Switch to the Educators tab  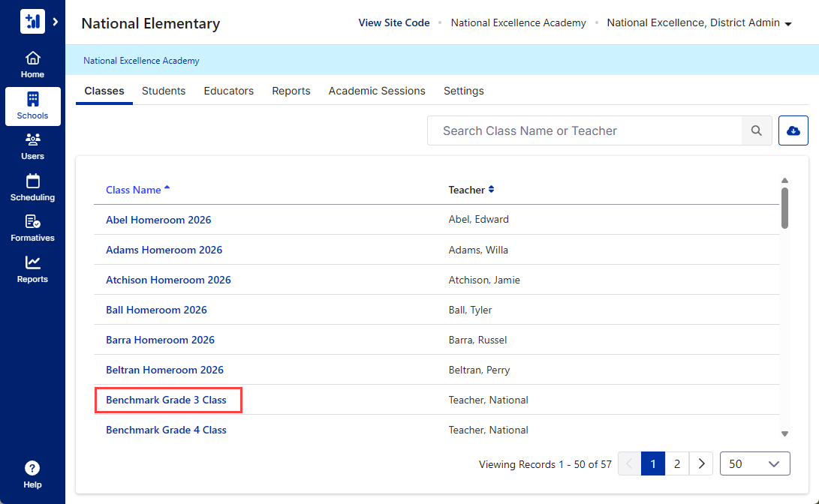229,91
